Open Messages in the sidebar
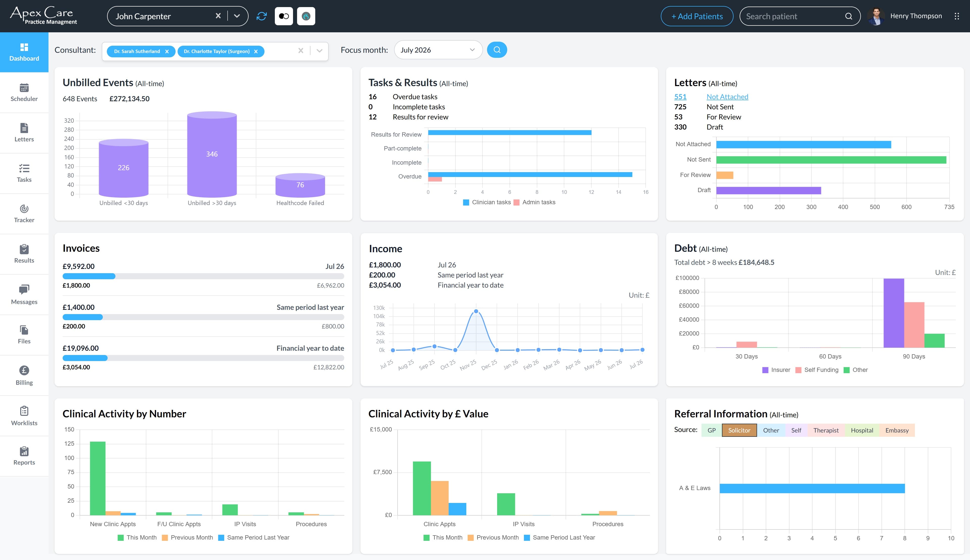The width and height of the screenshot is (970, 560). pyautogui.click(x=24, y=295)
